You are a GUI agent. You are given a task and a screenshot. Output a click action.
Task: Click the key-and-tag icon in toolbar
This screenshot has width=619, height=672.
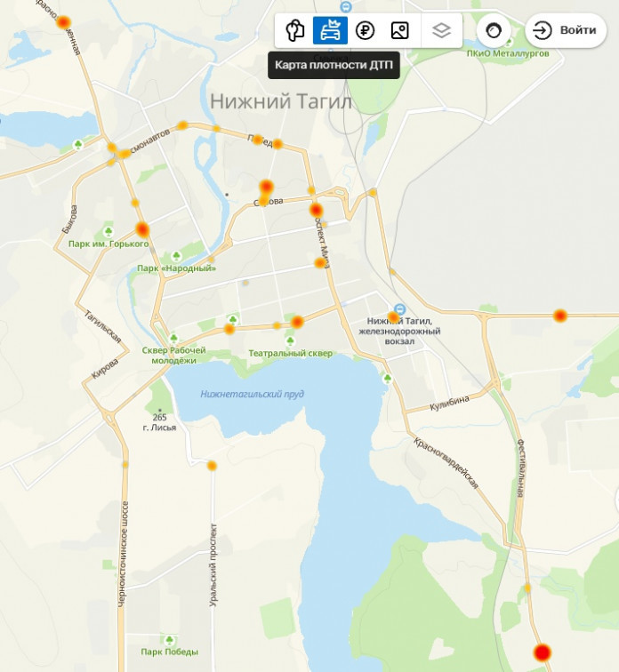(295, 30)
